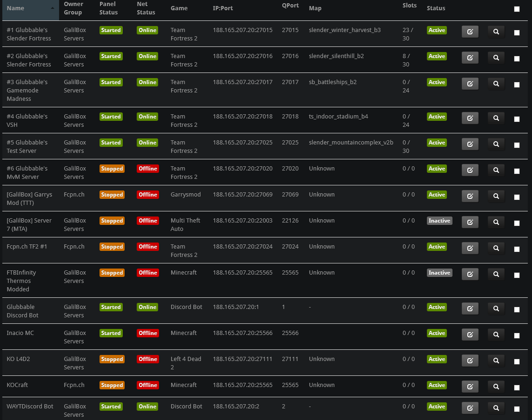Click Inactive status of [GalilBox] Server 7 (MTA)
The width and height of the screenshot is (532, 420).
tap(439, 221)
